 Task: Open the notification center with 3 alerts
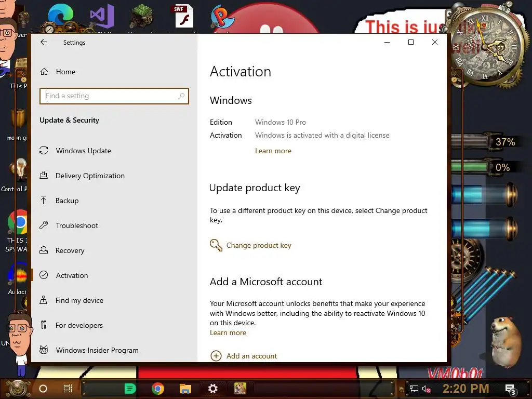tap(510, 389)
